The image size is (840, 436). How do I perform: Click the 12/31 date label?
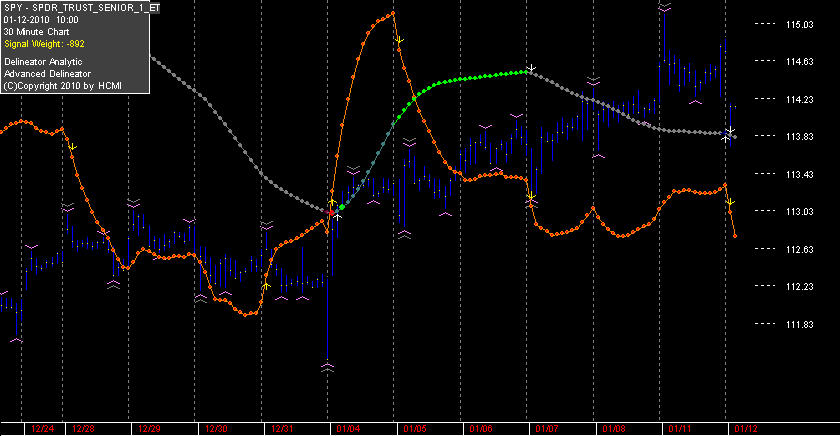click(282, 429)
